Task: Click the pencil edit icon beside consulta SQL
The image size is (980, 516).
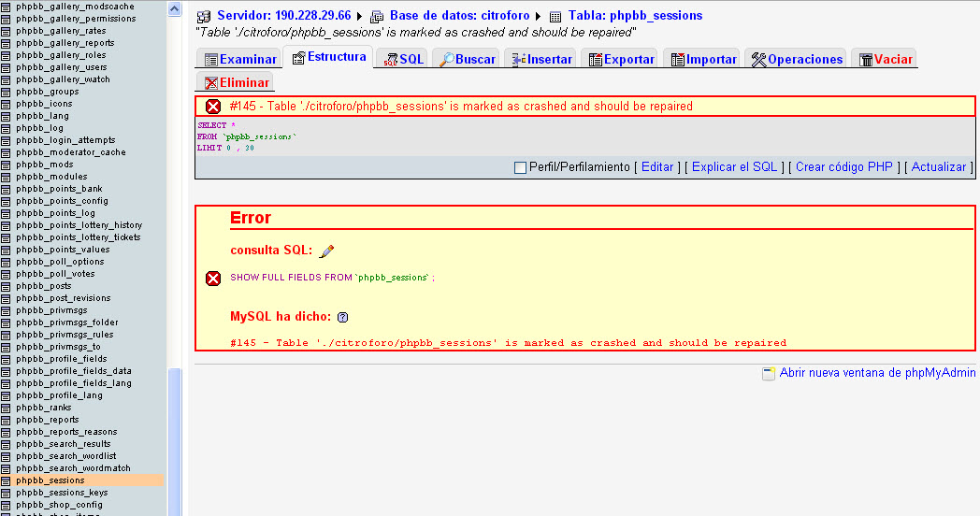Action: click(326, 251)
